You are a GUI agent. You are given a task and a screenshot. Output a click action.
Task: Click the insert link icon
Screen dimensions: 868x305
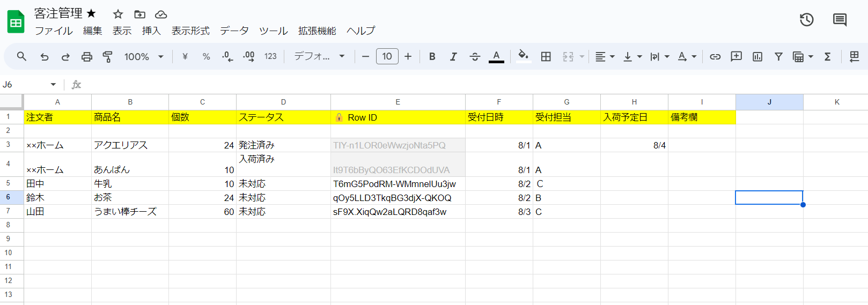pyautogui.click(x=715, y=56)
